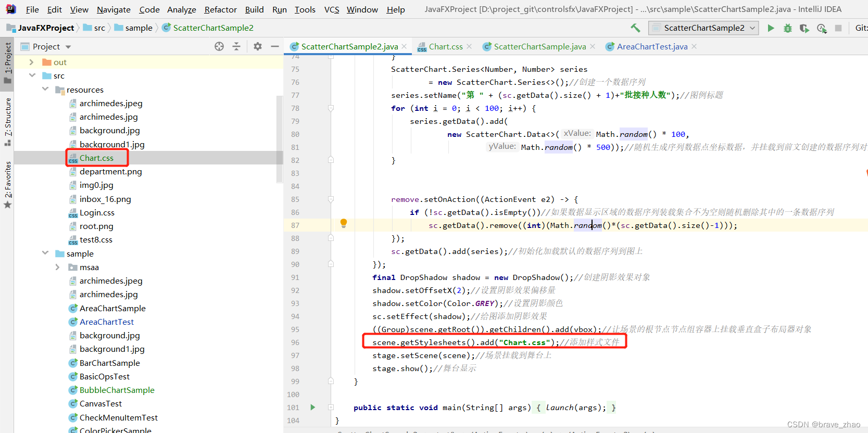Screen dimensions: 868x433
Task: Select AreaChartTest class in tree
Action: [x=106, y=322]
